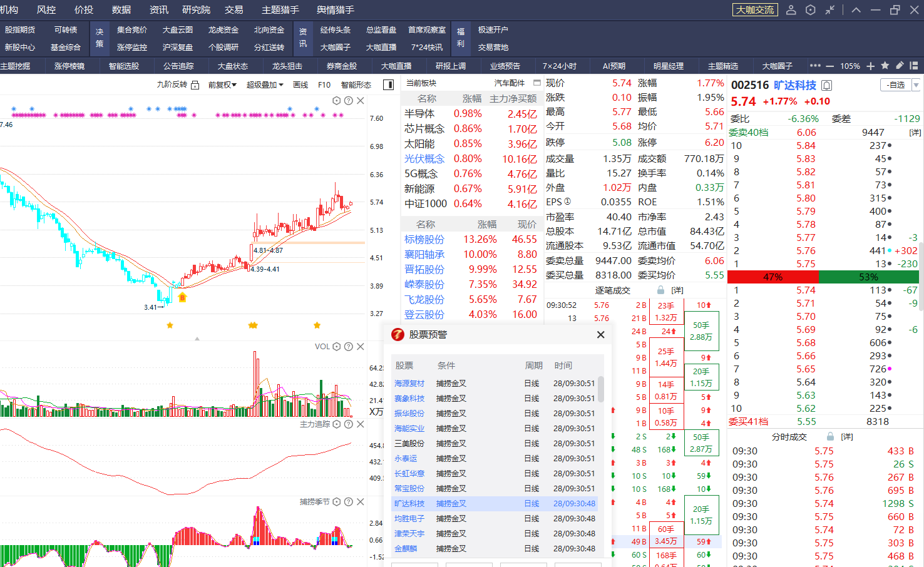Click the alert bell next to 旷达科技

click(x=827, y=85)
